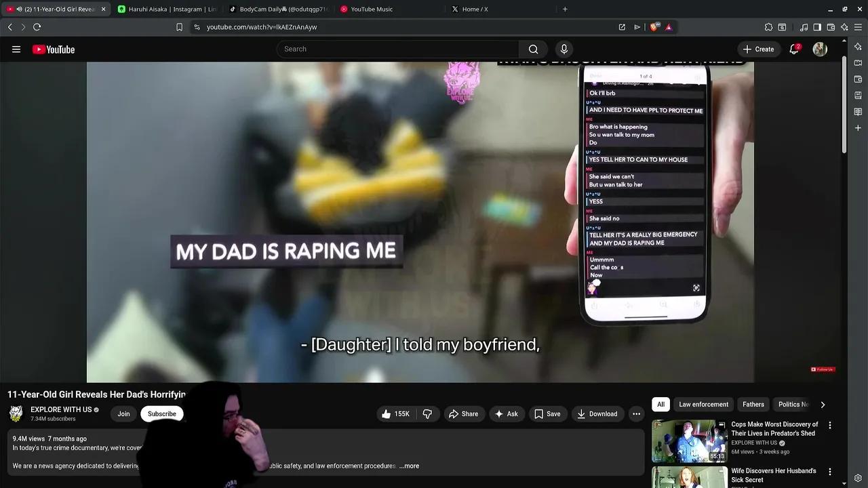Show next category chips with the right arrow
Screen dimensions: 868x488
pyautogui.click(x=823, y=405)
